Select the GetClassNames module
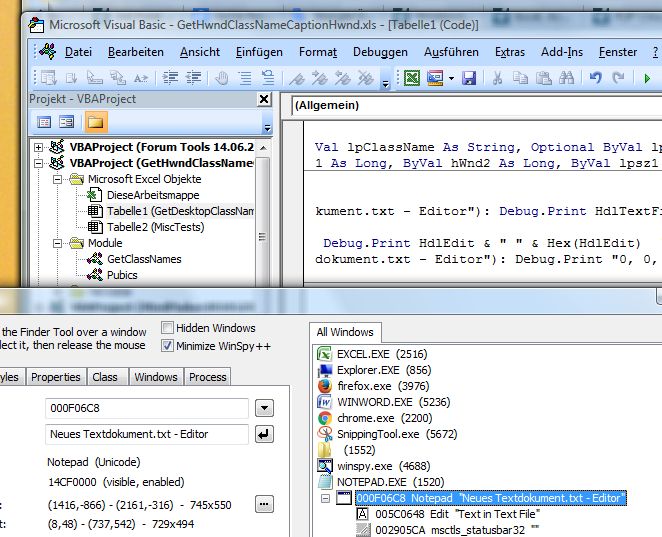 click(x=144, y=259)
